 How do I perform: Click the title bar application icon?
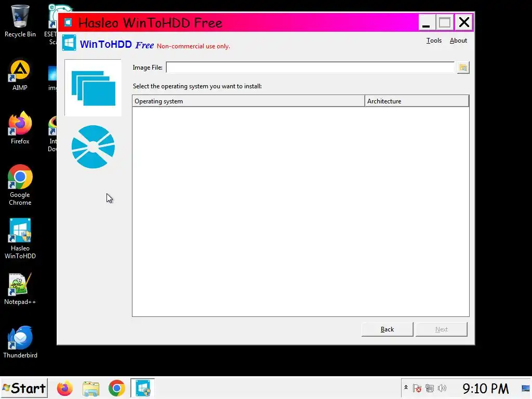tap(68, 23)
